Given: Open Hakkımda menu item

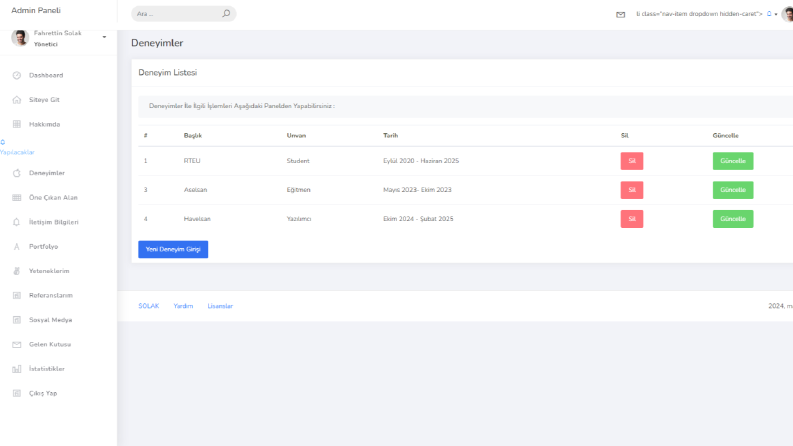Looking at the screenshot, I should (x=45, y=124).
